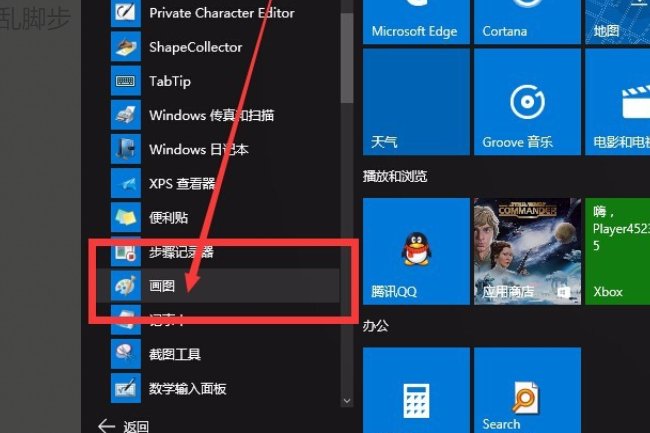
Task: Launch XPS 查看器 icon
Action: point(126,184)
